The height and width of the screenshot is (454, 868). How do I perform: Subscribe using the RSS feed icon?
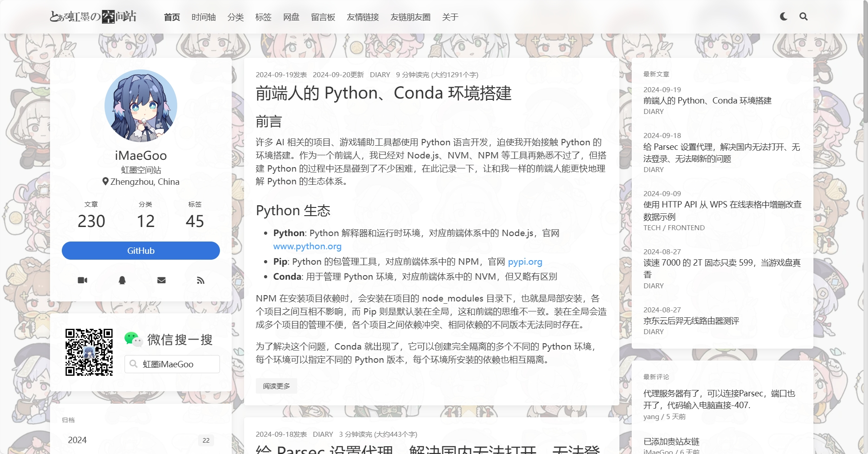(x=200, y=280)
